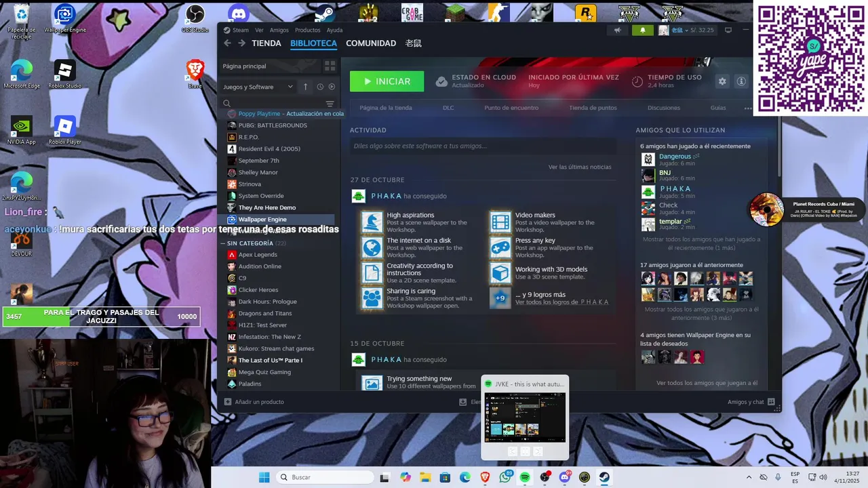The height and width of the screenshot is (488, 868).
Task: Open Wallpaper Engine info icon
Action: 741,81
